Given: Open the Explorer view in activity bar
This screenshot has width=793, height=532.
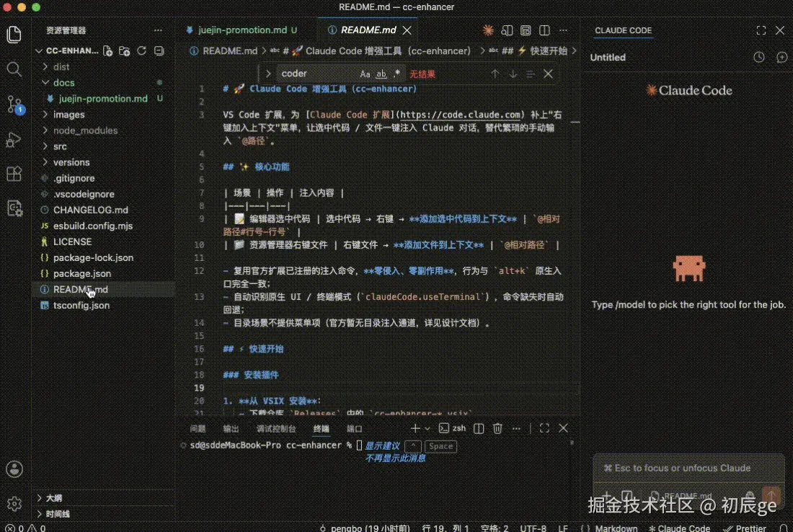Looking at the screenshot, I should point(14,35).
